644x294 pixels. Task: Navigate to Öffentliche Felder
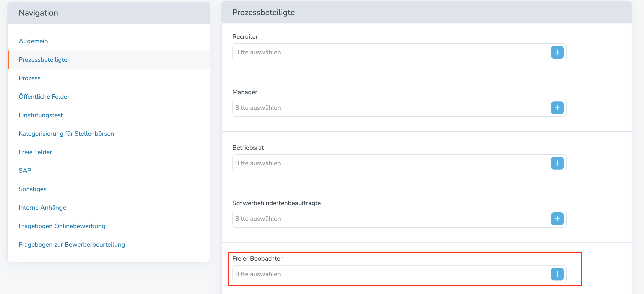44,97
